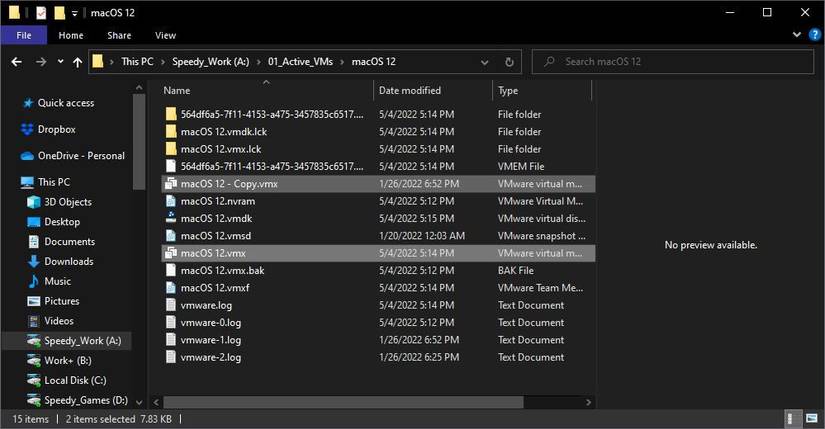Viewport: 825px width, 429px height.
Task: Open the Help question mark icon
Action: (812, 35)
